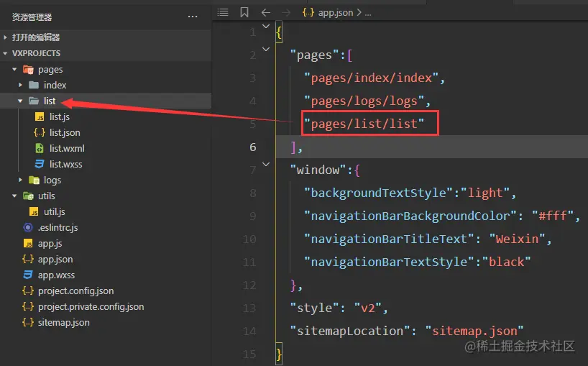588x366 pixels.
Task: Open list.wxss in the file tree
Action: pos(66,164)
